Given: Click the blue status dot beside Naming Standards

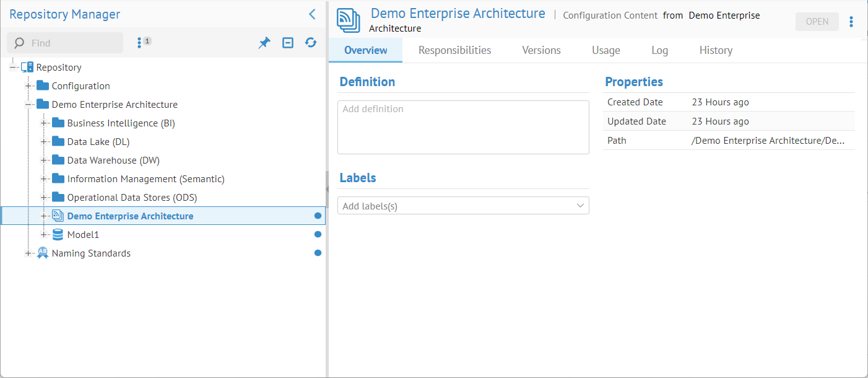Looking at the screenshot, I should pyautogui.click(x=318, y=253).
